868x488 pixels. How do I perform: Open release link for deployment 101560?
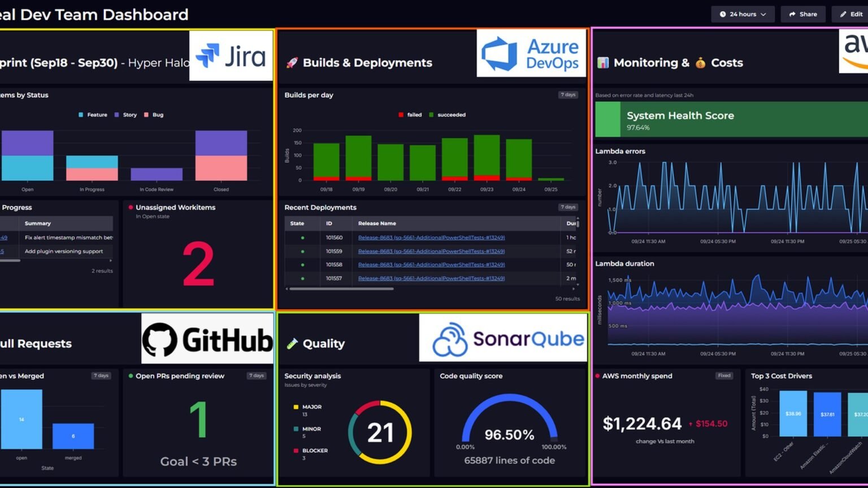(431, 238)
